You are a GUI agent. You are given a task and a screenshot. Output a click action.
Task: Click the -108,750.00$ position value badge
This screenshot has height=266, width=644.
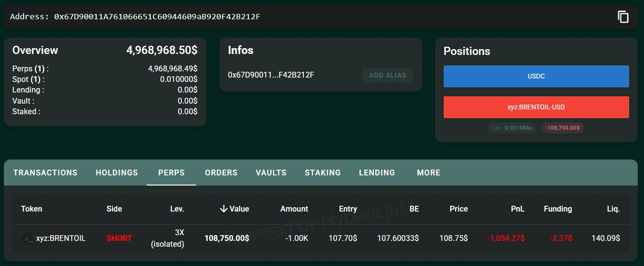(562, 128)
